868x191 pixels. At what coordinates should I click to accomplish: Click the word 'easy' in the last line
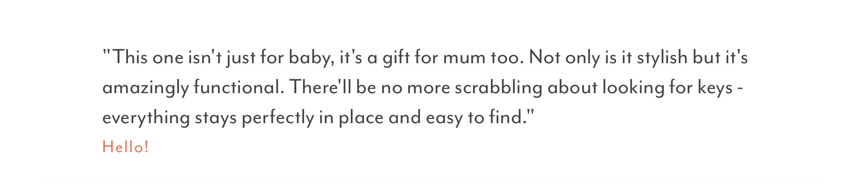[x=444, y=118]
